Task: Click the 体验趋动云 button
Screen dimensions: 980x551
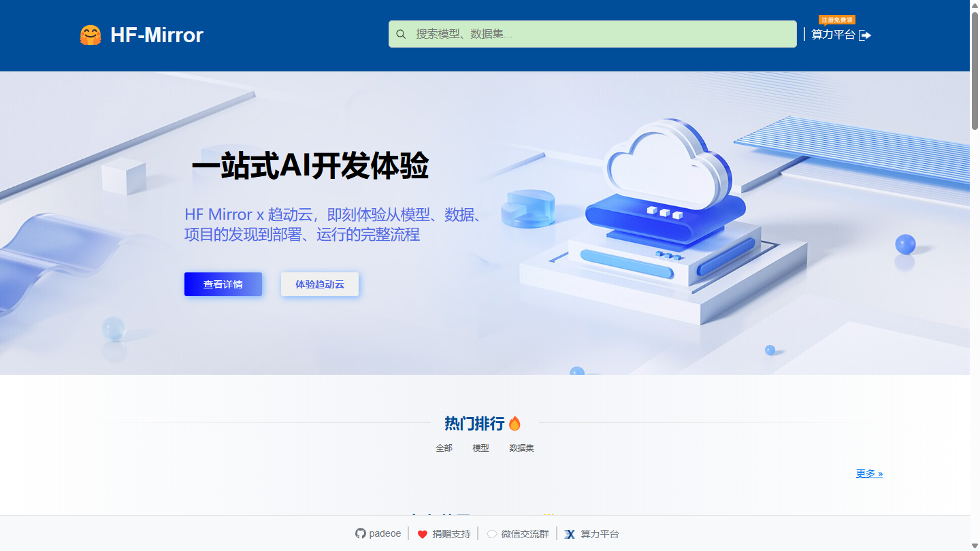Action: click(x=320, y=284)
